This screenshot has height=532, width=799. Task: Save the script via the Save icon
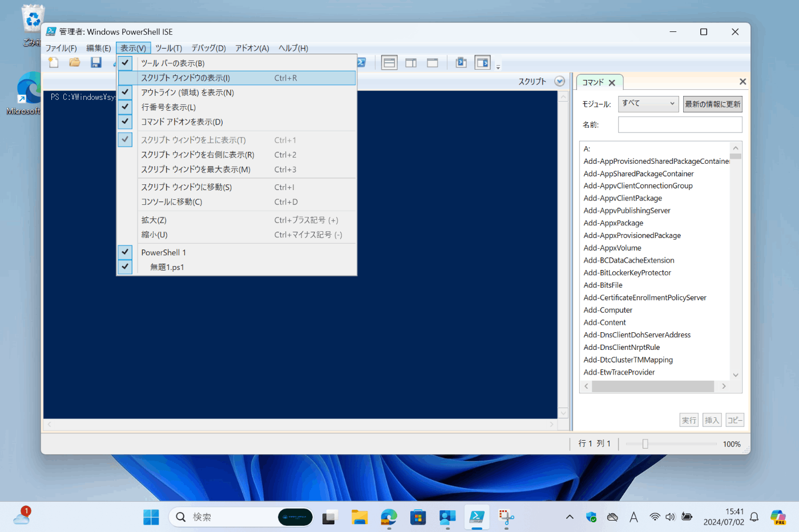[95, 62]
